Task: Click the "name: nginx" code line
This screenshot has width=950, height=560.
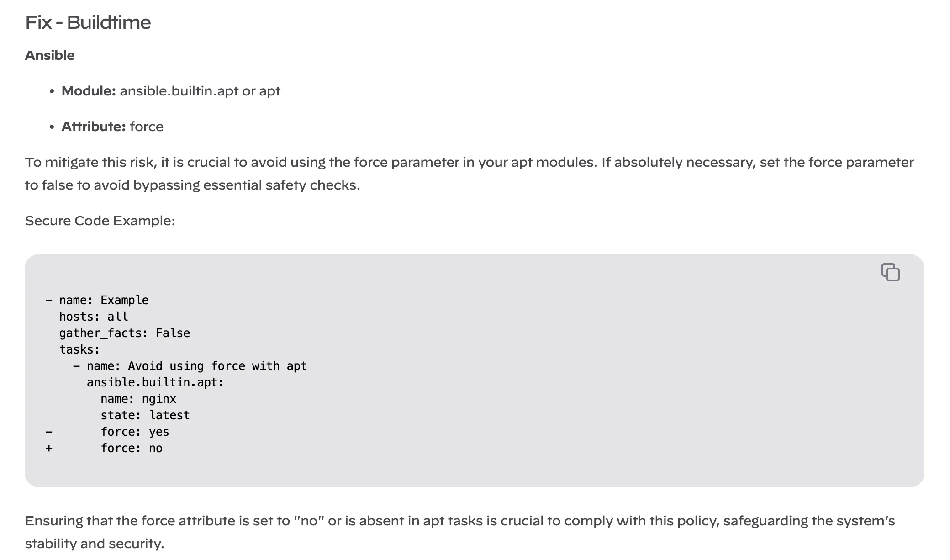Action: point(138,399)
